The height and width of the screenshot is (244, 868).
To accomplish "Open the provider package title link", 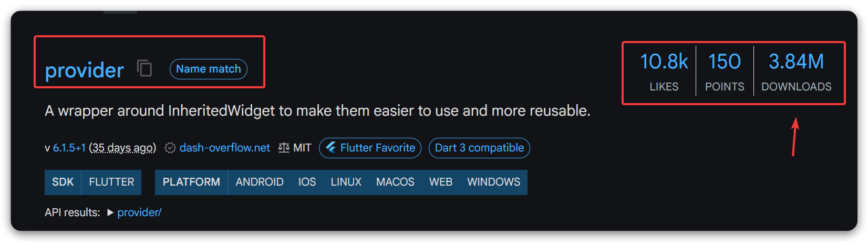I will coord(85,70).
